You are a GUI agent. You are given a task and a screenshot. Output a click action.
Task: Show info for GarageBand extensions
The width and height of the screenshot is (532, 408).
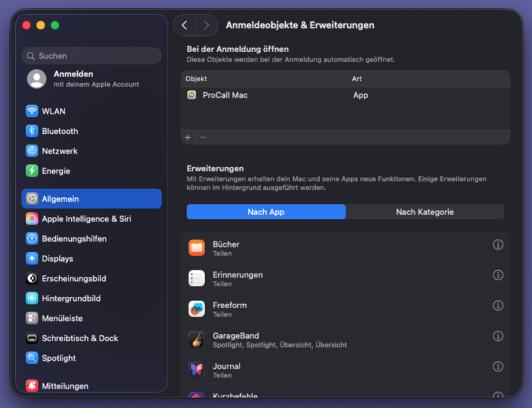click(497, 336)
